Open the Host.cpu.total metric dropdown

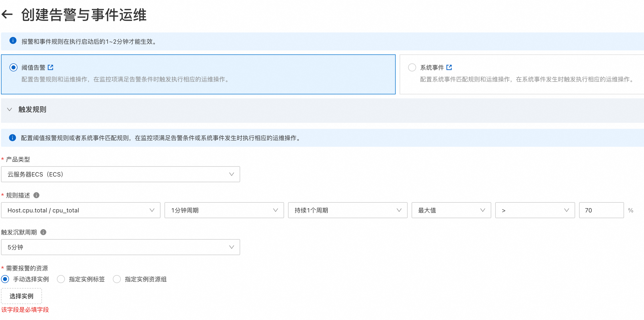coord(80,210)
